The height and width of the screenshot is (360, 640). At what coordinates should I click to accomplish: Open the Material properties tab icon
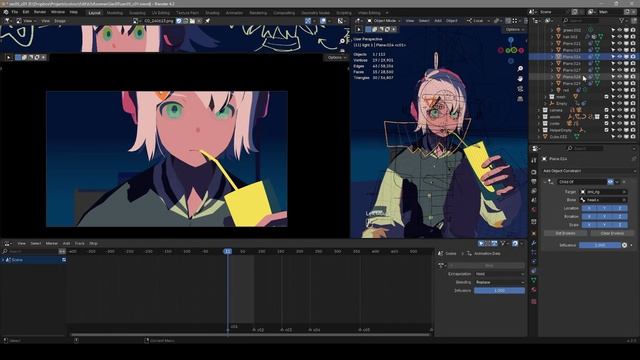[x=534, y=290]
